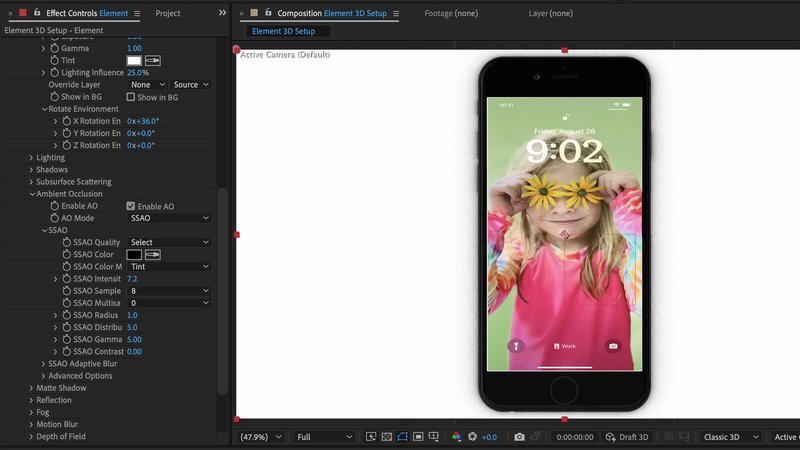800x450 pixels.
Task: Open the Footage (none) tab
Action: 452,13
